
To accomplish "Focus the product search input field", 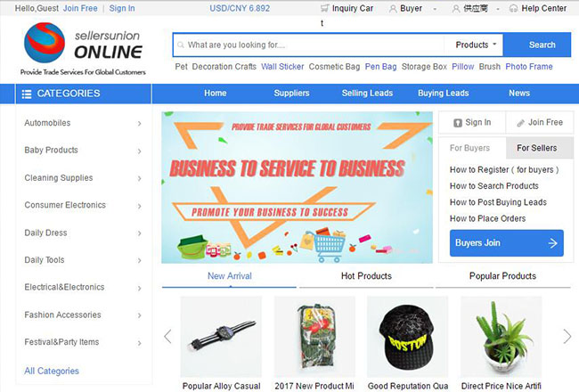I will click(308, 45).
